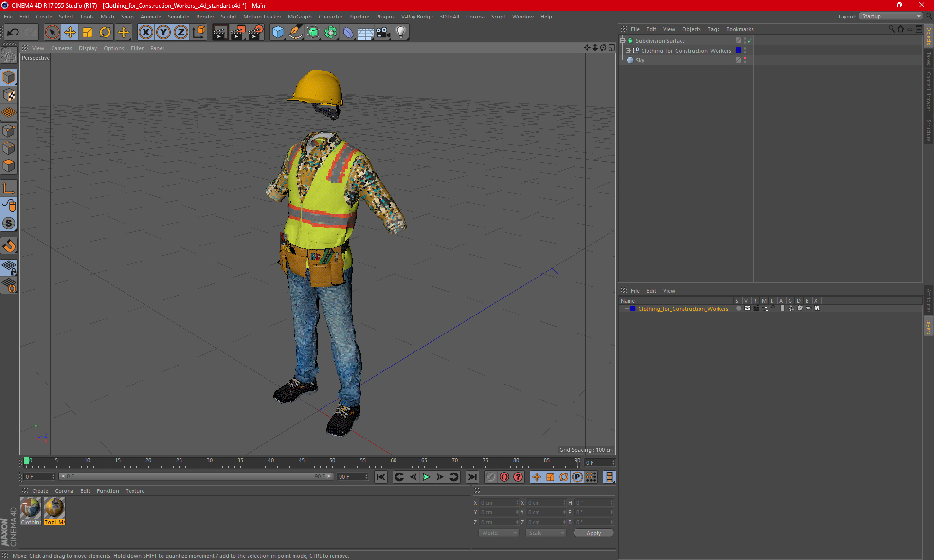Open viewport Display menu
The image size is (934, 560).
[88, 48]
